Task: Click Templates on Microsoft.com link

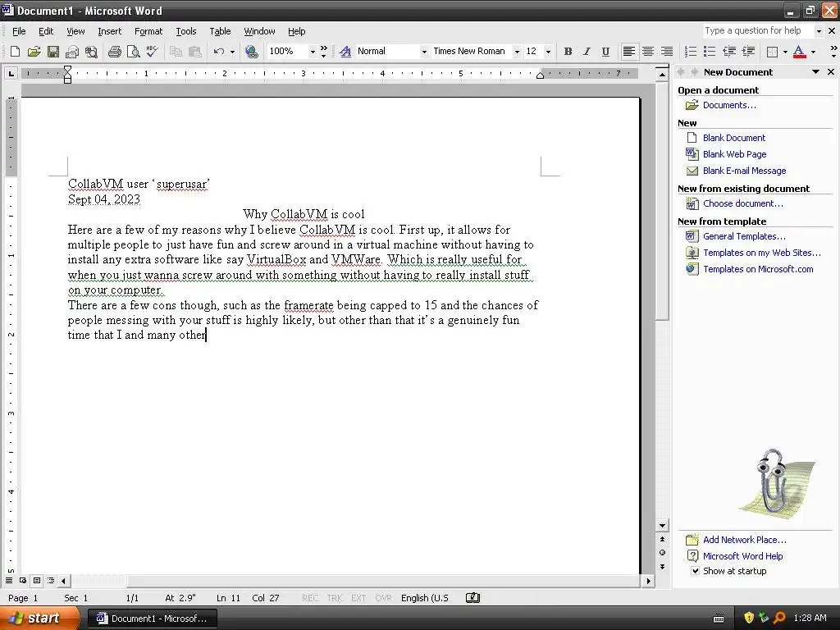Action: pyautogui.click(x=758, y=269)
